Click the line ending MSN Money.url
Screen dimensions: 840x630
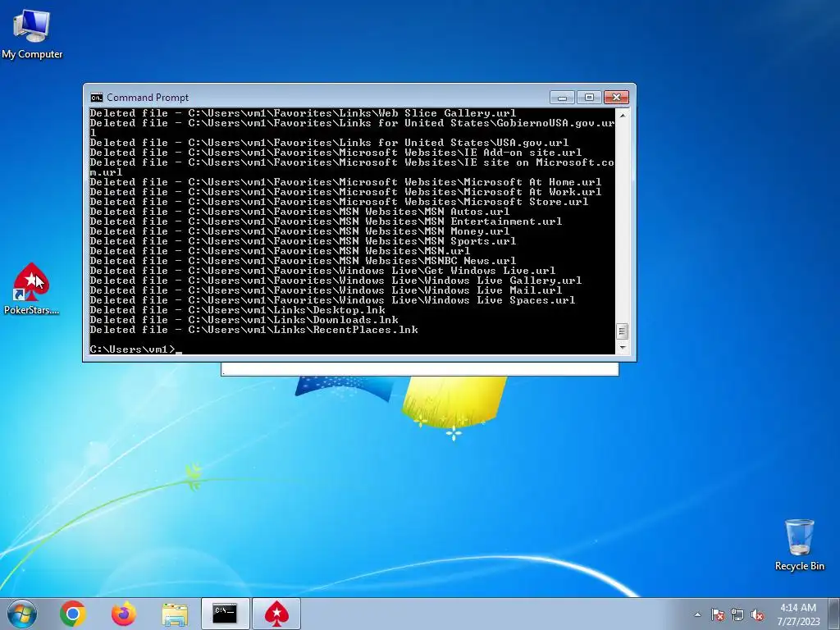(x=300, y=231)
